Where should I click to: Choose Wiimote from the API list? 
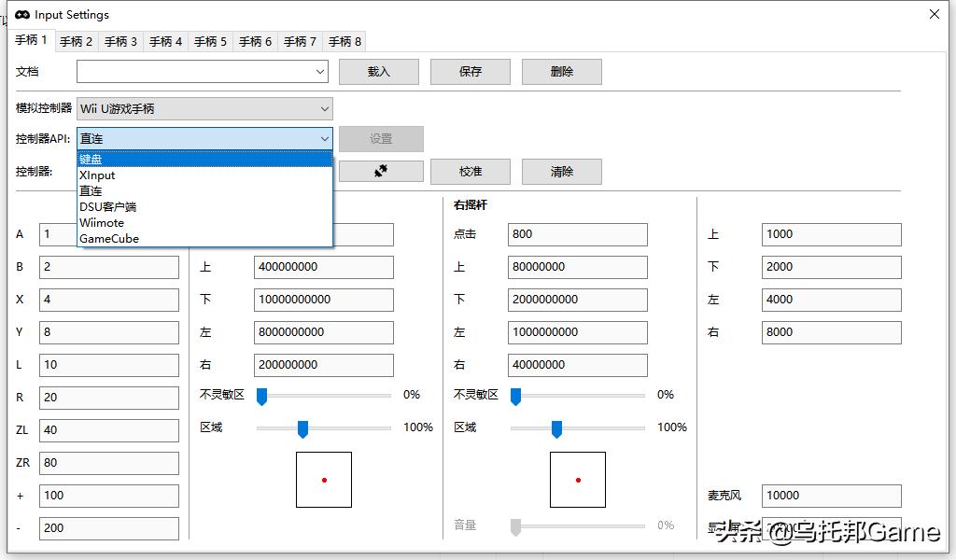click(204, 222)
